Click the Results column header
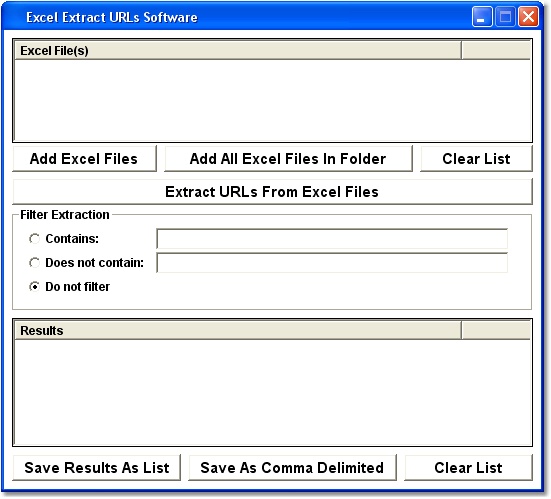This screenshot has height=499, width=551. pyautogui.click(x=238, y=331)
